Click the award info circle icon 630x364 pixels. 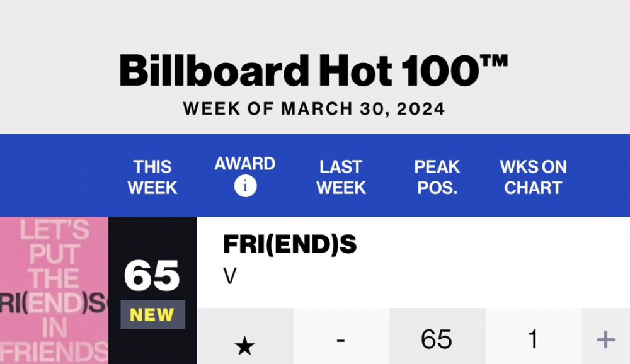pos(245,186)
